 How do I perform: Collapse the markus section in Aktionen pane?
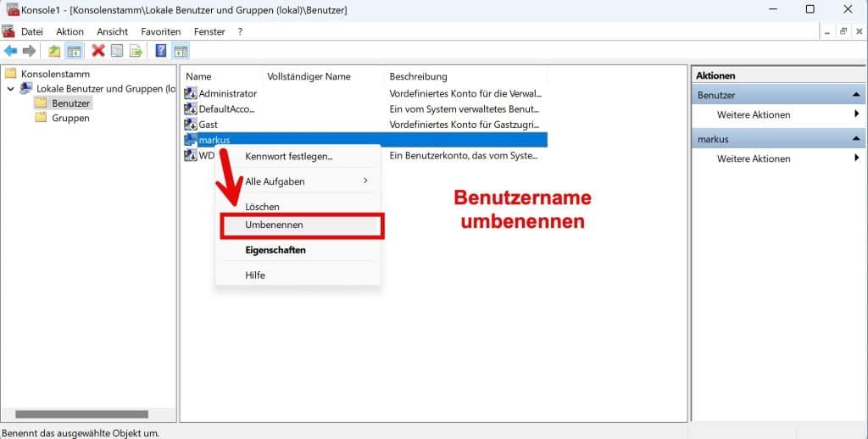(x=856, y=139)
